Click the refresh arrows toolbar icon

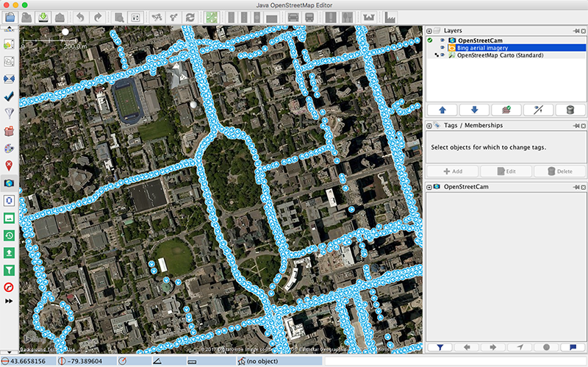point(190,16)
